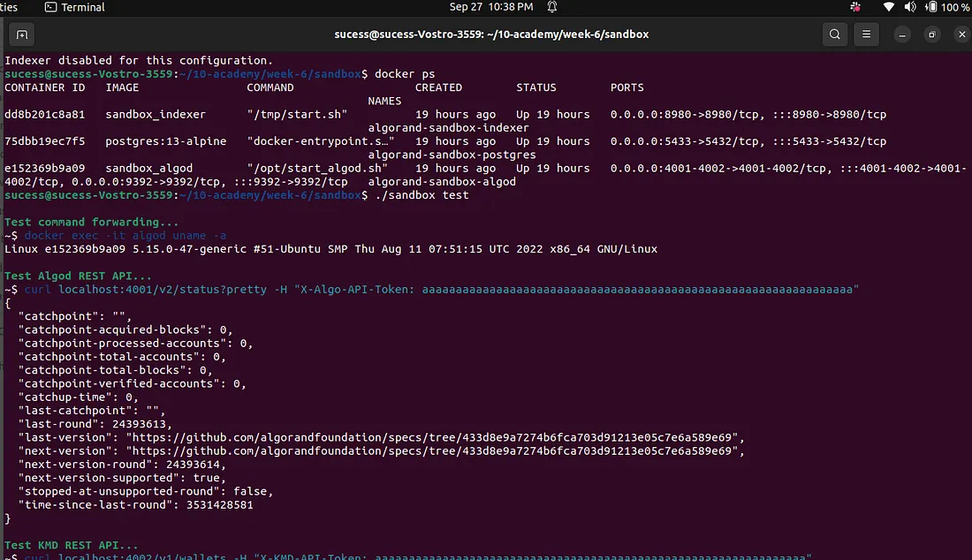Click the search icon in terminal header

tap(834, 34)
